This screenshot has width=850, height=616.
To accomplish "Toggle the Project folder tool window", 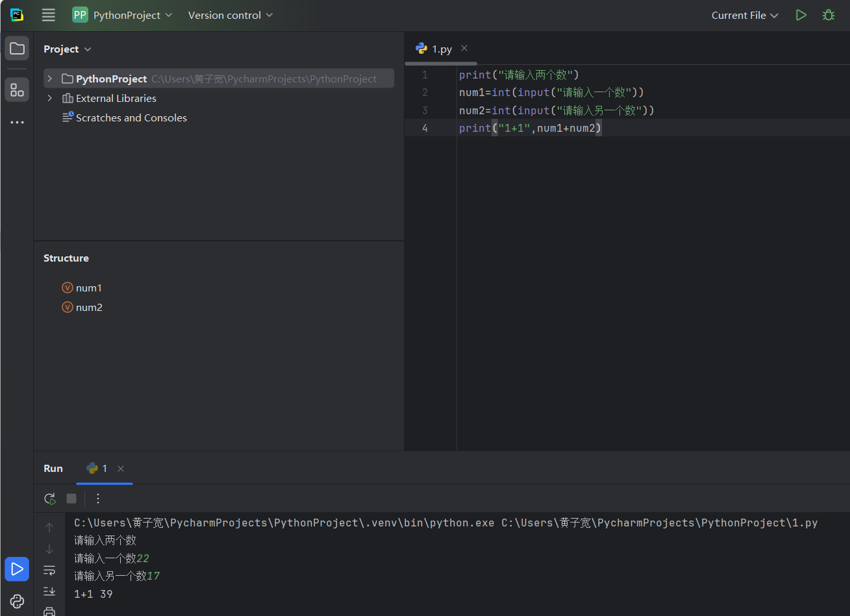I will 17,49.
